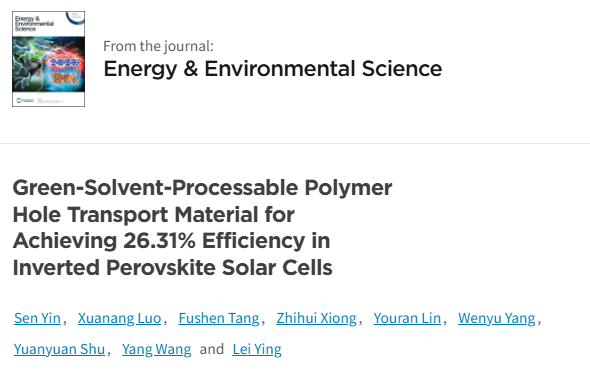
Task: Click author name Youran Lin
Action: [x=407, y=318]
